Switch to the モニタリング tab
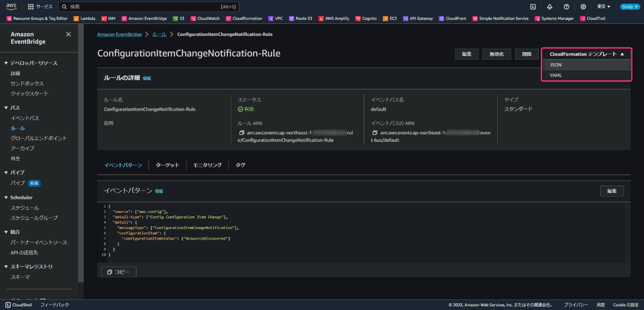The image size is (644, 310). 207,165
